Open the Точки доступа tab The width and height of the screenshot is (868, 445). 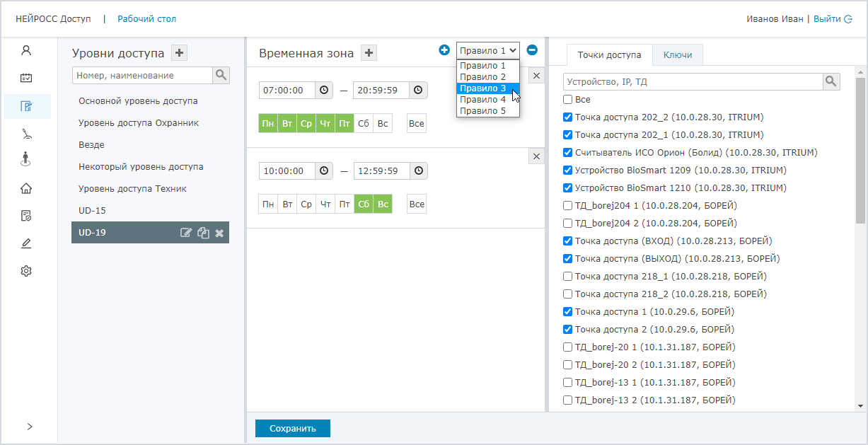(x=609, y=54)
